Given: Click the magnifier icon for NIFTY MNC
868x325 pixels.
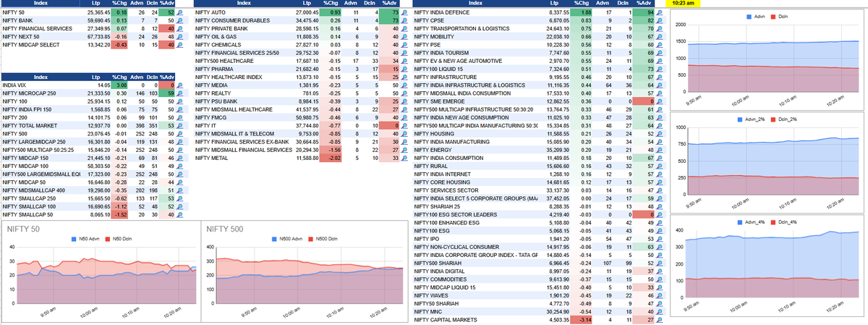Looking at the screenshot, I should [x=660, y=311].
